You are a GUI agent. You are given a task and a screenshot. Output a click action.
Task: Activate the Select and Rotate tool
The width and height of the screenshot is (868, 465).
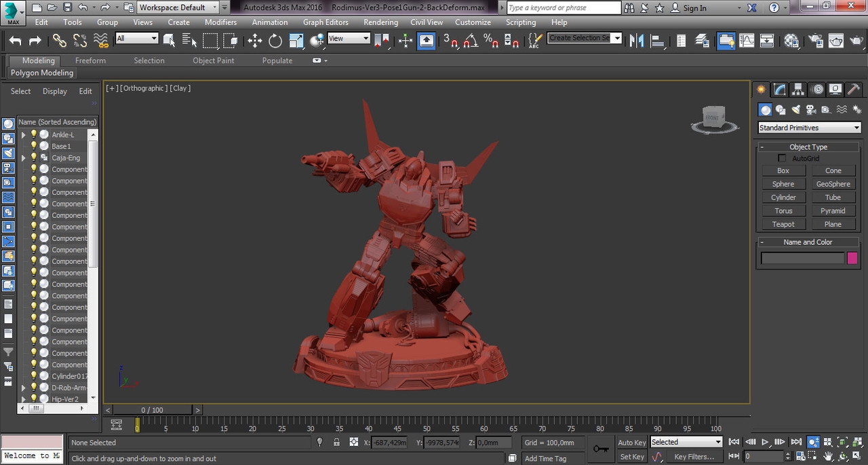point(275,41)
